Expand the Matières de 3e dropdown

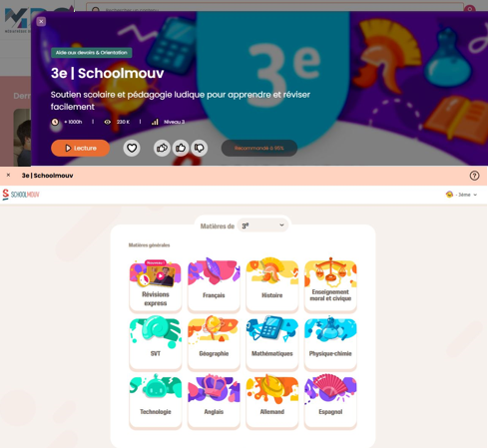[262, 225]
